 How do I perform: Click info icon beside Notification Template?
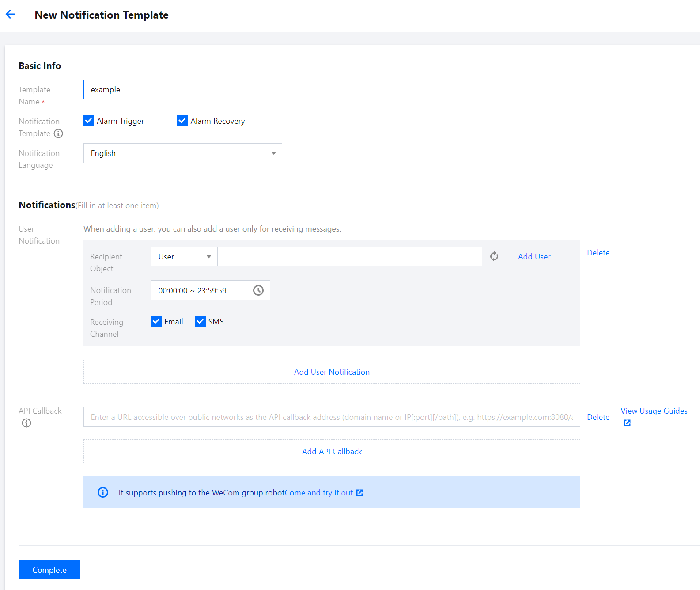pos(58,133)
